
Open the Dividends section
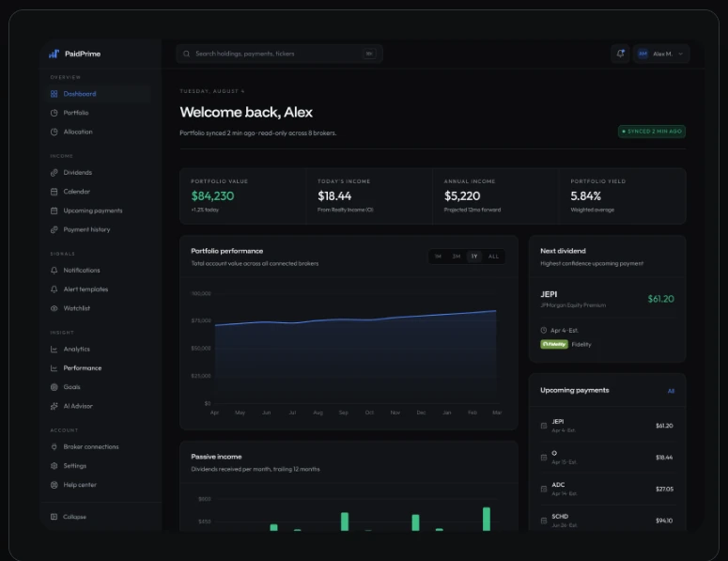[x=100, y=172]
